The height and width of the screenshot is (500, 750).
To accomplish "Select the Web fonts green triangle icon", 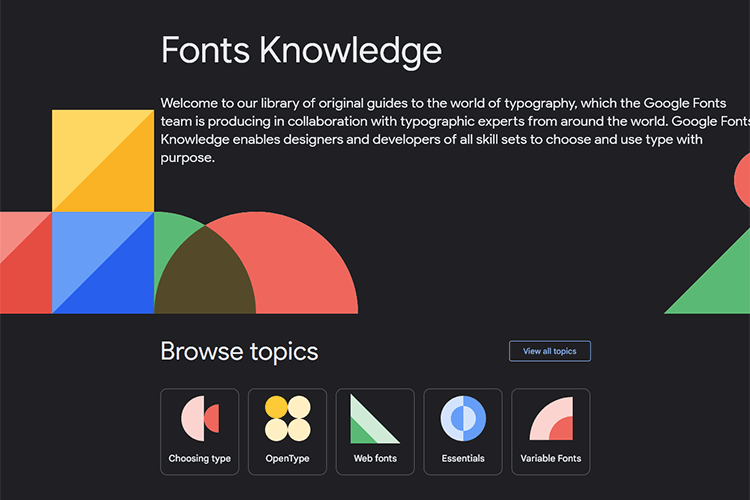I will [374, 418].
